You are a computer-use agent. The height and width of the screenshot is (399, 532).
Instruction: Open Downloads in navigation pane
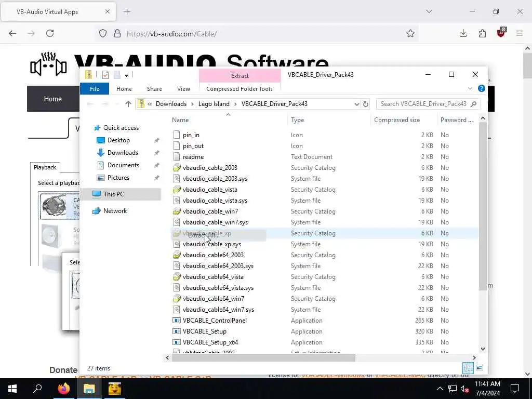(123, 153)
